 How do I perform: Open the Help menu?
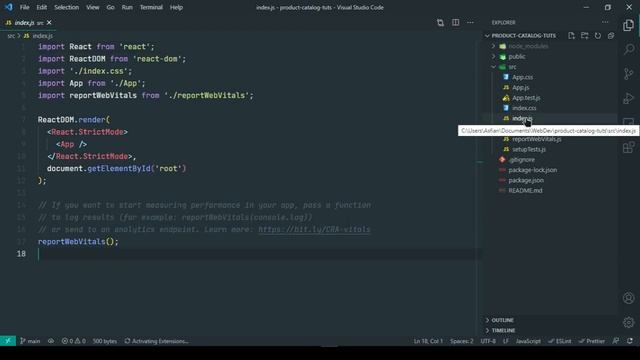coord(176,7)
